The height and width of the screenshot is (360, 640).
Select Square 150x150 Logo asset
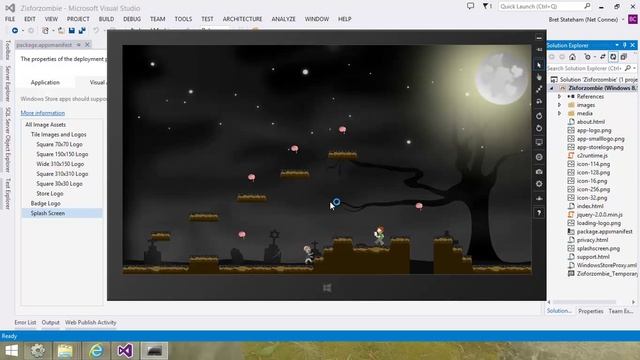coord(62,154)
